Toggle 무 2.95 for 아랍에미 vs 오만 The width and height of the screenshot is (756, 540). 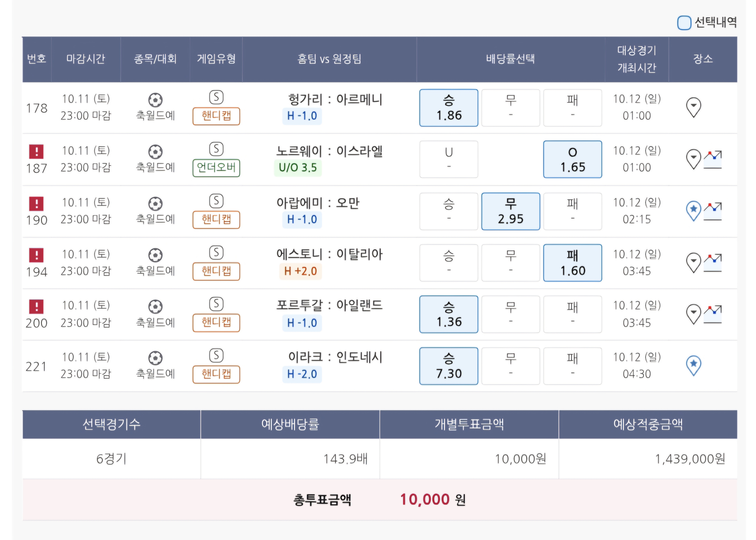(510, 211)
